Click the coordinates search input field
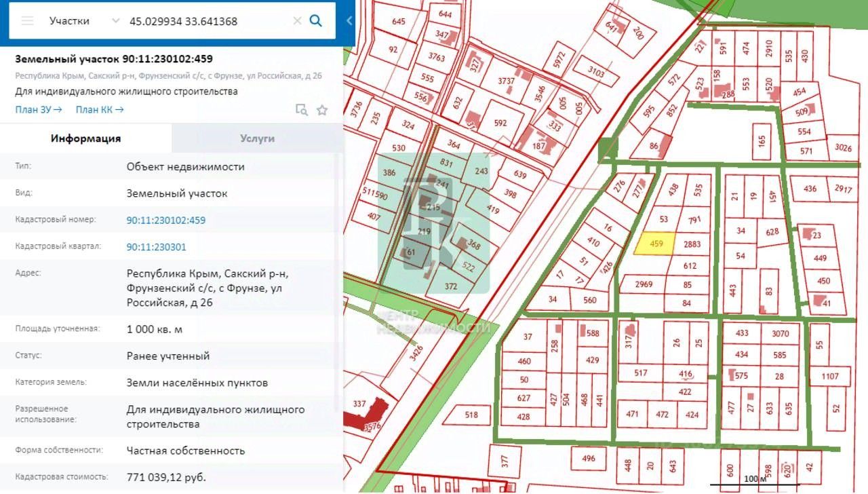868x494 pixels. (x=208, y=21)
